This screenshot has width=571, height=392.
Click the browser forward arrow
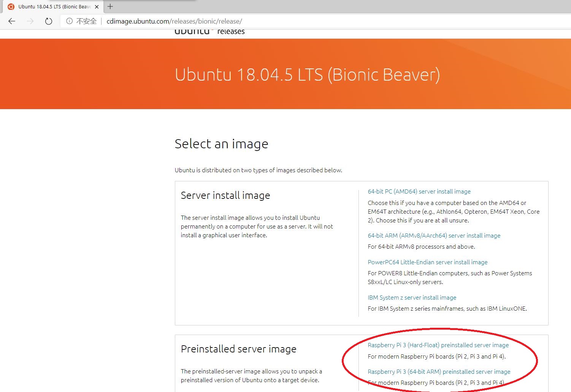[30, 21]
